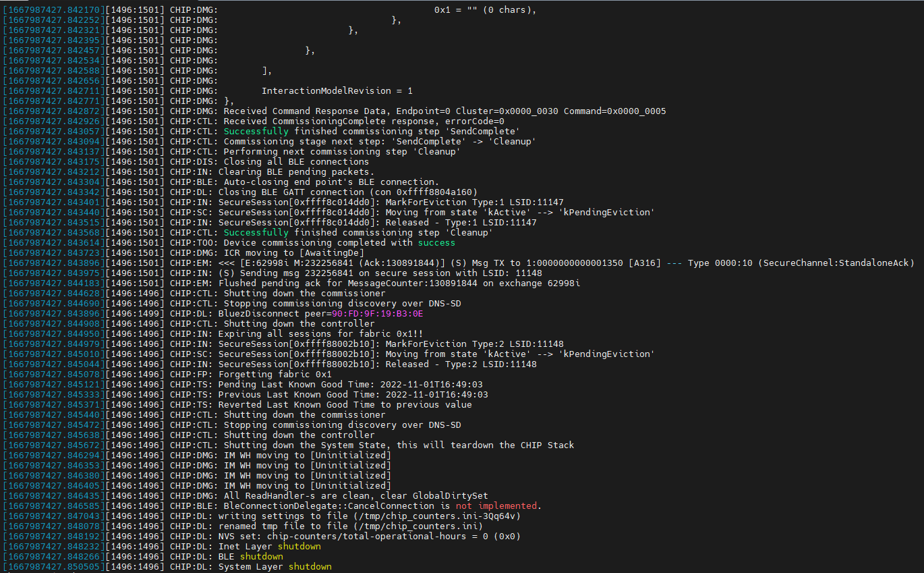The image size is (924, 573).
Task: Click 'Shutting down the System State' line
Action: [289, 445]
